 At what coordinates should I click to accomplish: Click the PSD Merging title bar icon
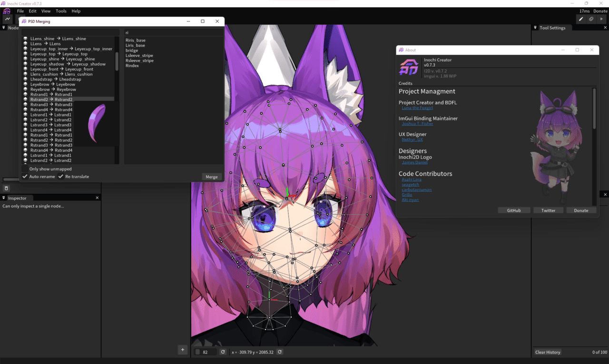point(23,21)
